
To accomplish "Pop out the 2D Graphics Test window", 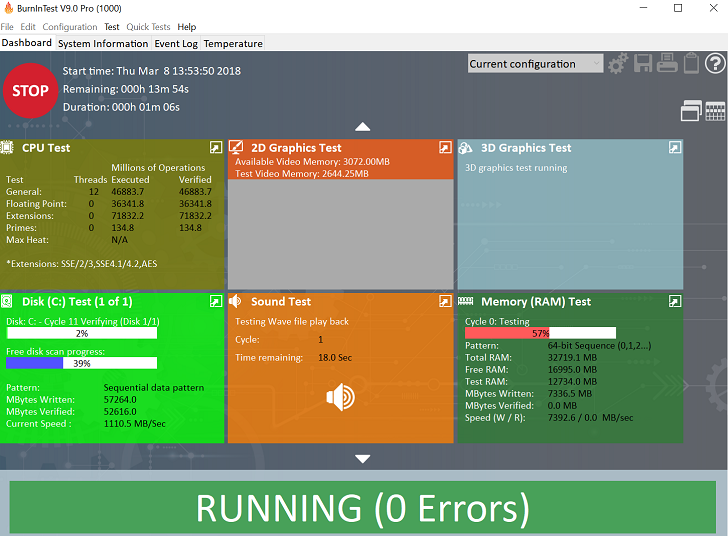I will click(x=445, y=147).
